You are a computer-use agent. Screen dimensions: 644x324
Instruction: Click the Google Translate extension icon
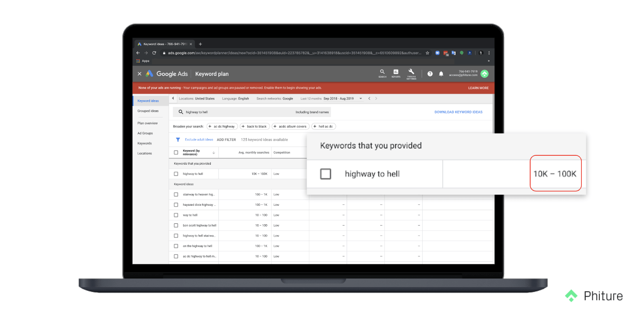453,53
